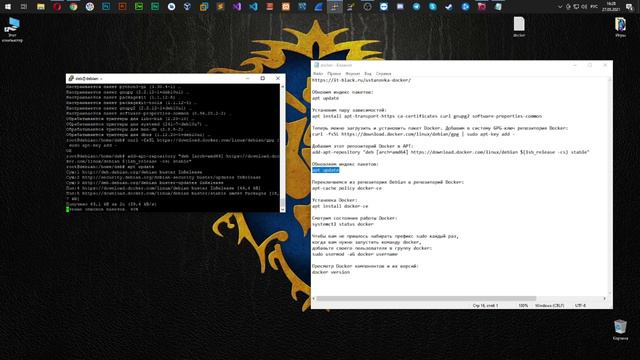Open the taskbar clock and date
Viewport: 640px width, 360px height.
tap(611, 7)
